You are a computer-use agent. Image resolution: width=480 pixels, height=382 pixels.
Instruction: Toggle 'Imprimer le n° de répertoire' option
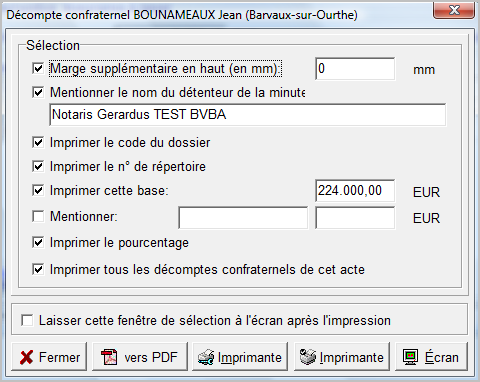(x=38, y=166)
